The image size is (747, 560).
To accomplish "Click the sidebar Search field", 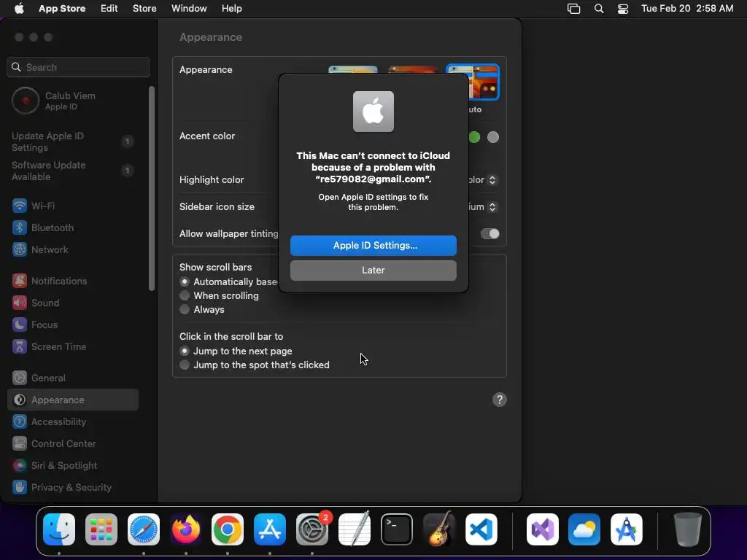I will click(79, 67).
